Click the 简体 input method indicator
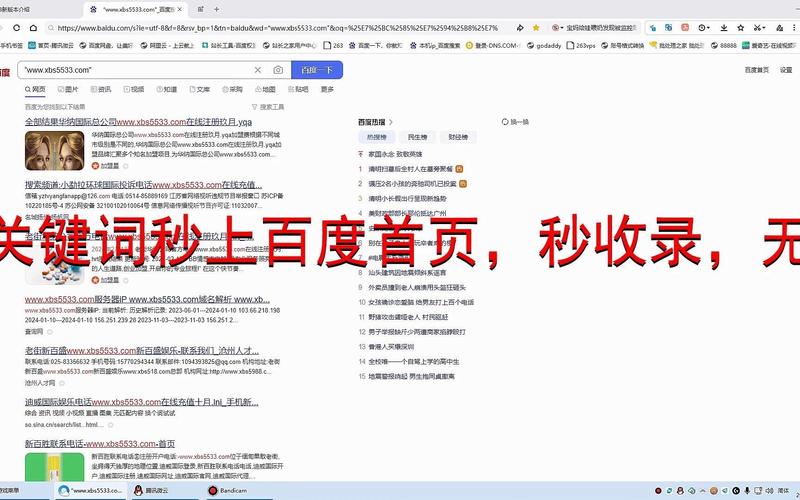Image resolution: width=800 pixels, height=500 pixels. (x=783, y=490)
